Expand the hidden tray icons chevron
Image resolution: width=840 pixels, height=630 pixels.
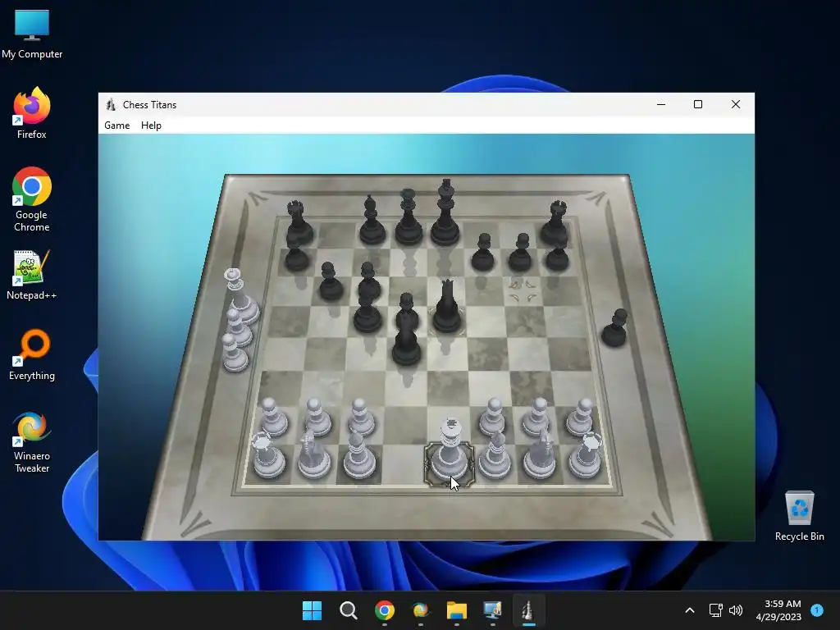click(690, 610)
